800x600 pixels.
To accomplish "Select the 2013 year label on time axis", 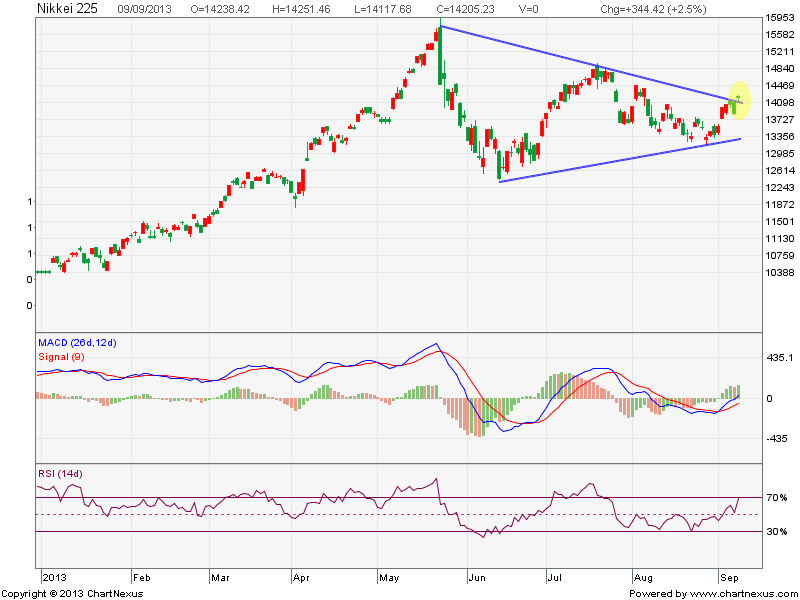I will tap(55, 578).
